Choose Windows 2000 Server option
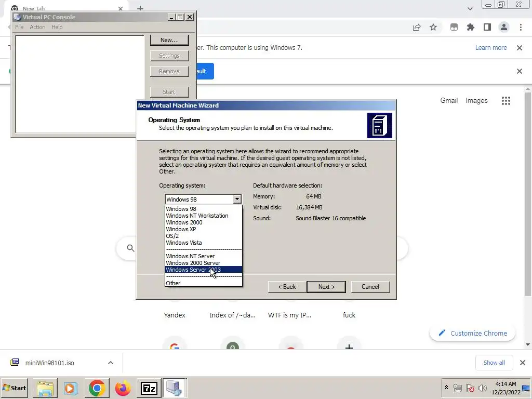The image size is (532, 399). pos(204,263)
